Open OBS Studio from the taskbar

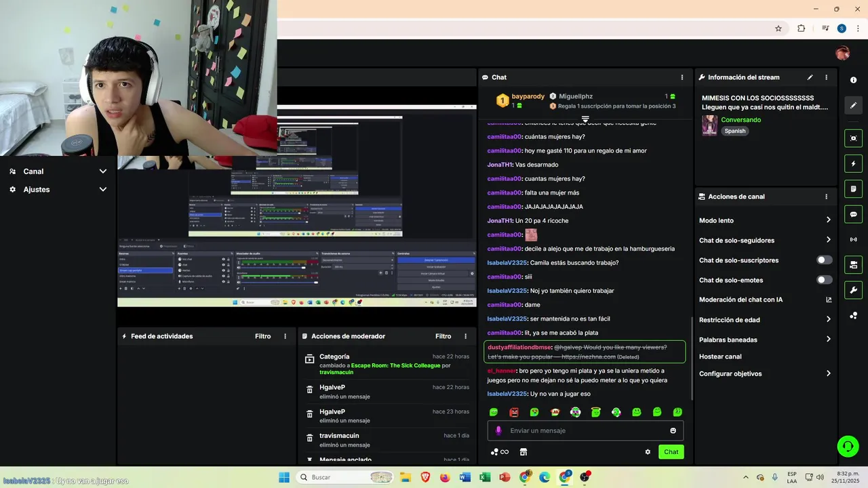585,477
